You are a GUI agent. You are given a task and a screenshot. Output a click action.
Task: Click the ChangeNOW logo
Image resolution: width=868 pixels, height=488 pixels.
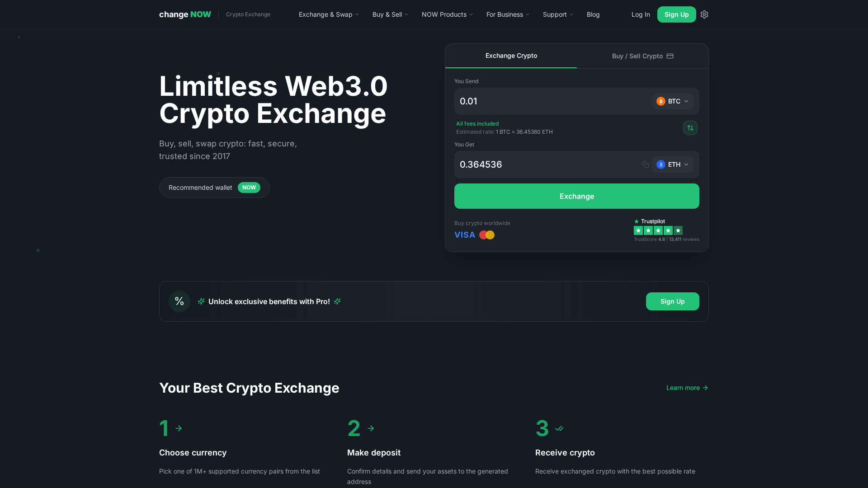tap(185, 14)
